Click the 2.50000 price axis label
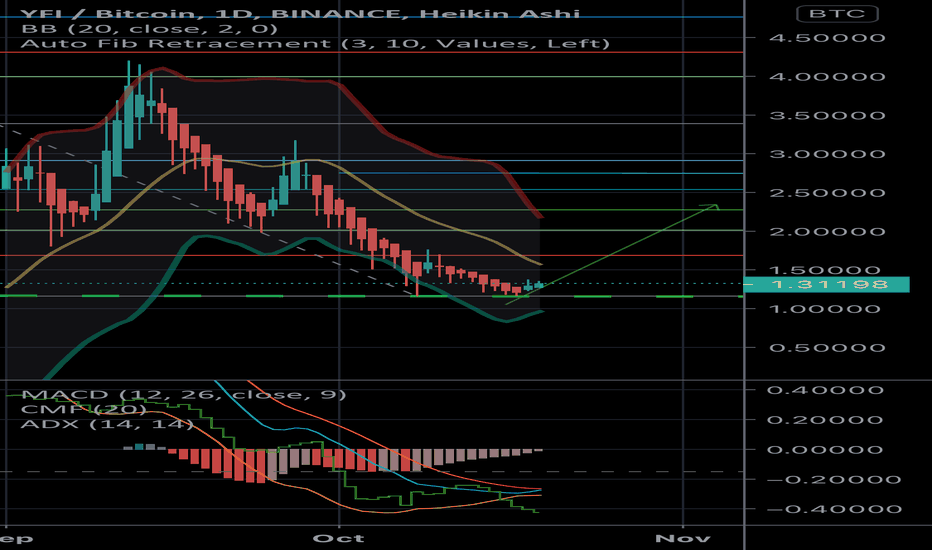This screenshot has width=932, height=550. click(827, 193)
